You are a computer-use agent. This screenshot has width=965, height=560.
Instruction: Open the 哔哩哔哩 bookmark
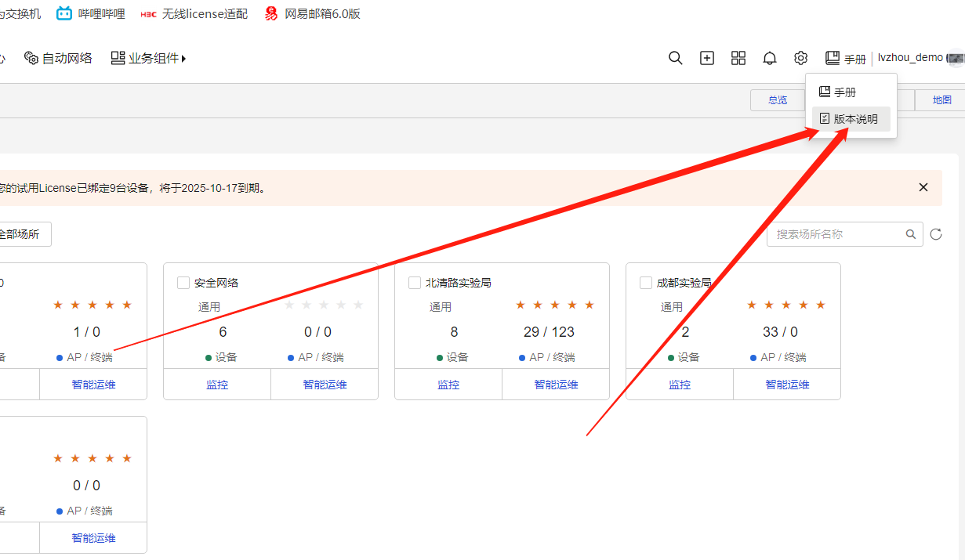coord(91,13)
